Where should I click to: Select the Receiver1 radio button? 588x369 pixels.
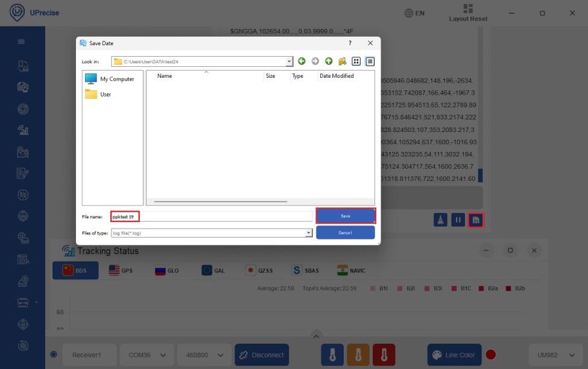pyautogui.click(x=54, y=355)
